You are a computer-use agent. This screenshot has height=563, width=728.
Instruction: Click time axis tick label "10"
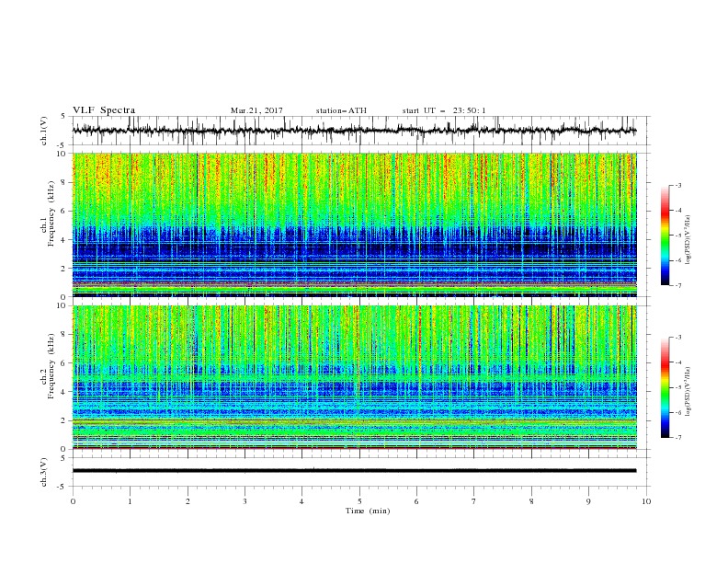coord(646,501)
